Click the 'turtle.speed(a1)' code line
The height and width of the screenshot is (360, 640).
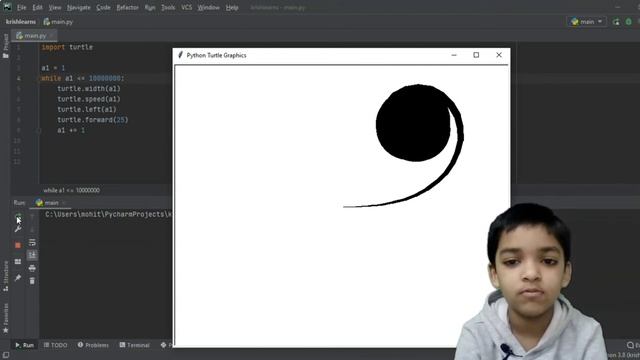[x=89, y=99]
